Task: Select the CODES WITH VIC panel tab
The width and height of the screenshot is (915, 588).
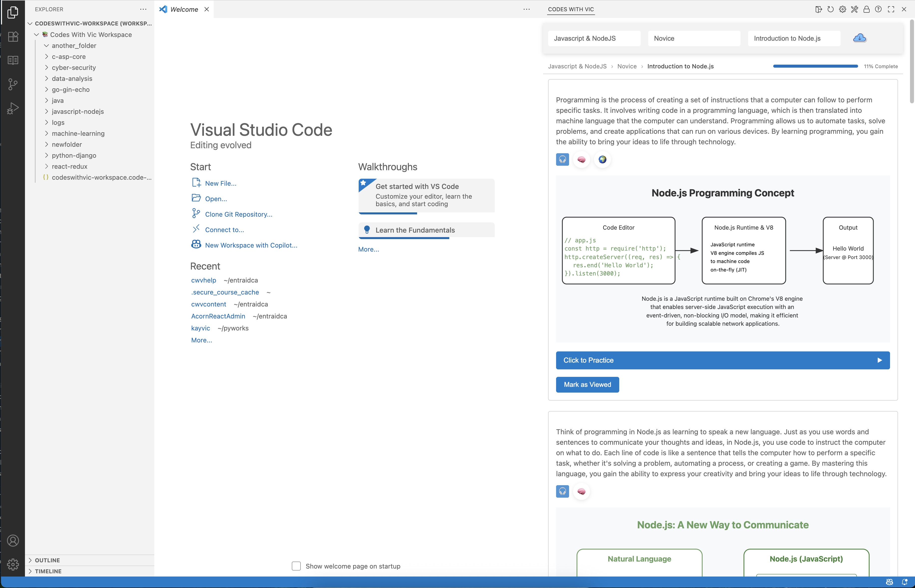Action: point(571,9)
